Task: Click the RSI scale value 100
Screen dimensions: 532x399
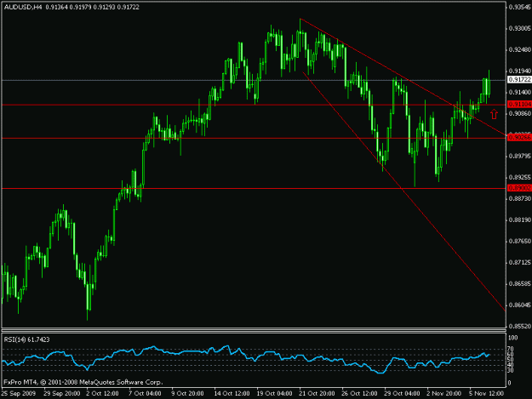Action: [x=513, y=338]
